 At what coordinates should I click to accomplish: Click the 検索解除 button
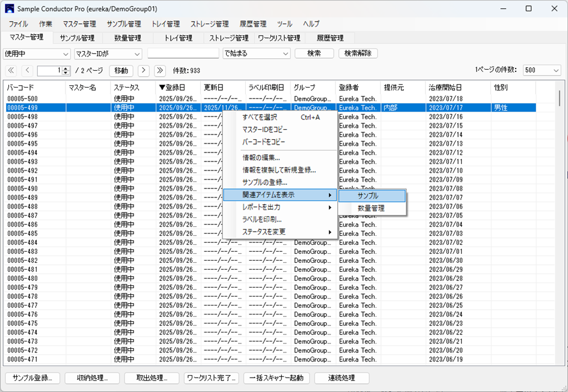click(x=358, y=53)
